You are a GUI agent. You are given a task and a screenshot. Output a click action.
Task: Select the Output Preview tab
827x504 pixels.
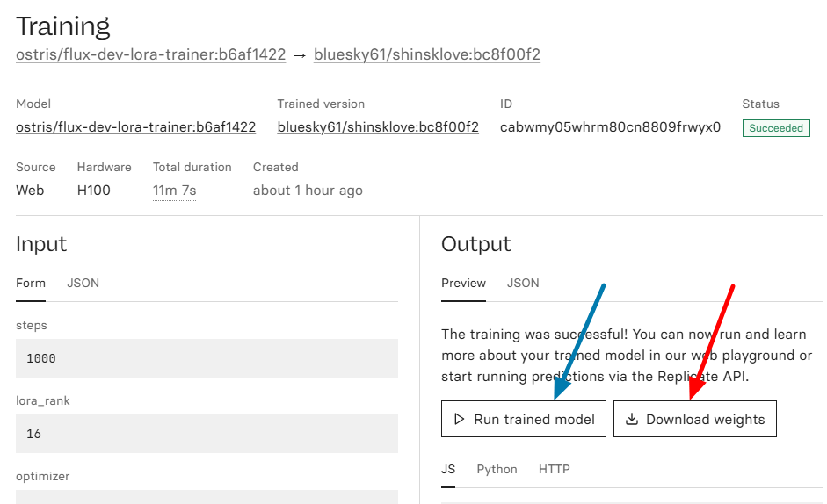click(464, 283)
